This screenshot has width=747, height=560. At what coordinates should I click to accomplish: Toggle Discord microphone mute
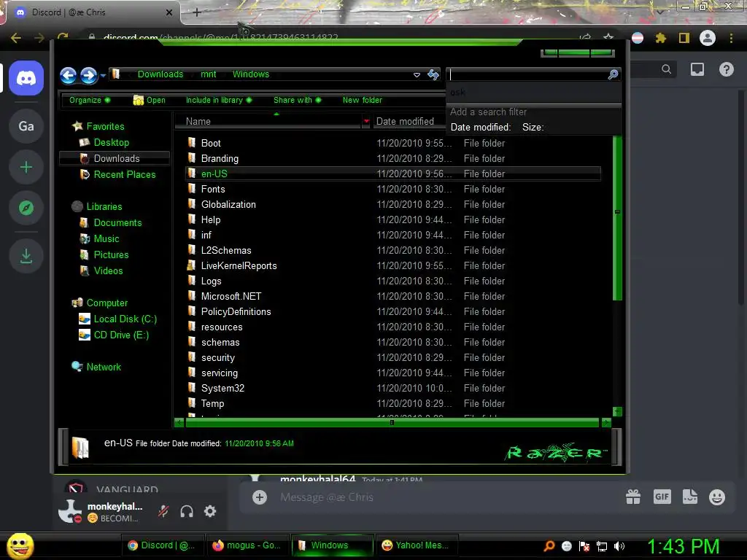point(163,511)
